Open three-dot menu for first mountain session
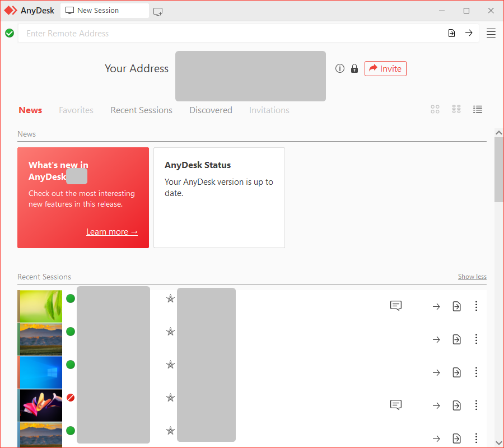The width and height of the screenshot is (504, 448). click(x=476, y=339)
